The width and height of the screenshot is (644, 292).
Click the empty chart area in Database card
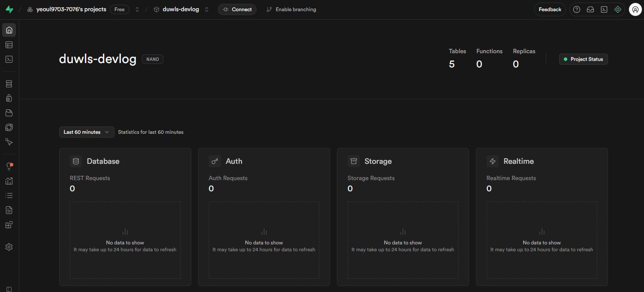[125, 240]
